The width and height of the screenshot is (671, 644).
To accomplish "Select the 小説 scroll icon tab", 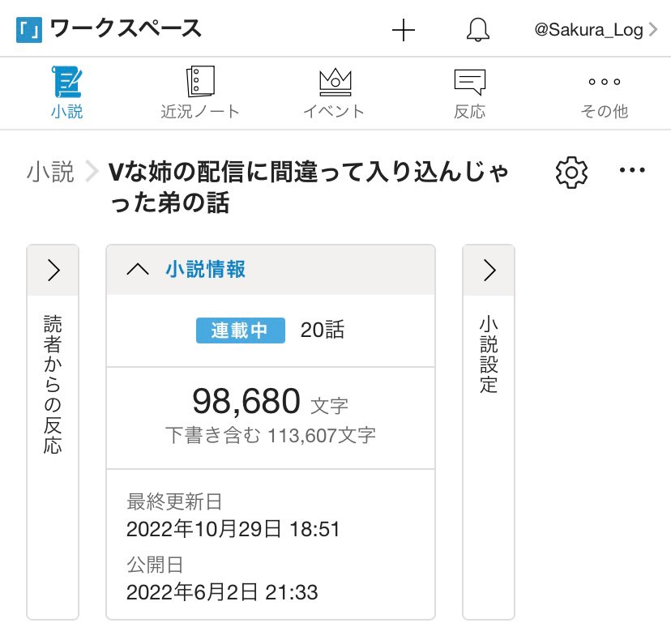I will 66,93.
